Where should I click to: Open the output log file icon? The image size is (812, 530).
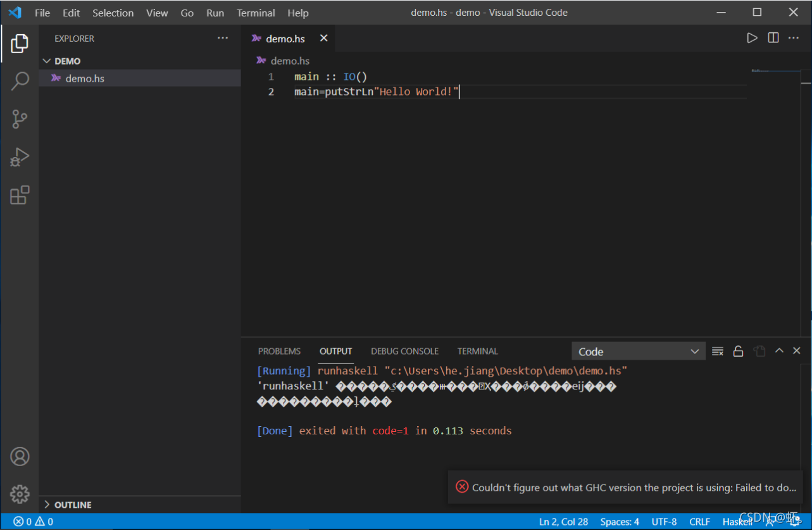coord(759,351)
